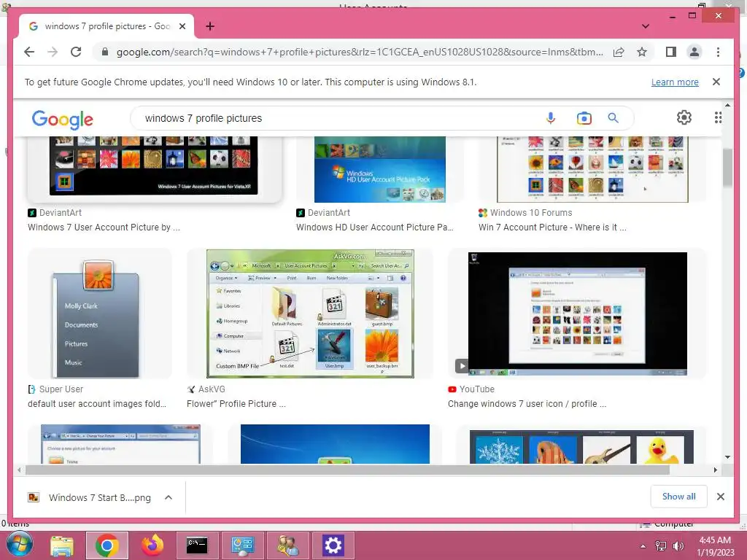Image resolution: width=747 pixels, height=560 pixels.
Task: Click the horizontal scrollbar right arrow
Action: pos(715,470)
